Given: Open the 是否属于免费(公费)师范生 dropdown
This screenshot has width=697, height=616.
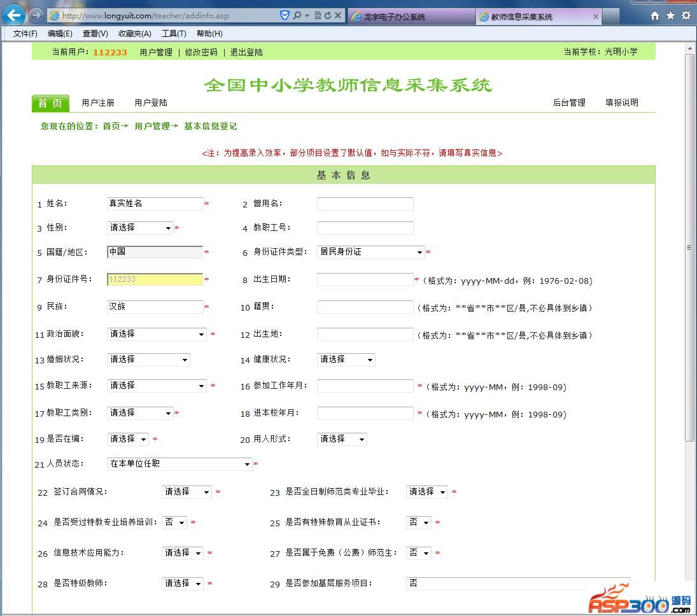Looking at the screenshot, I should (x=419, y=554).
